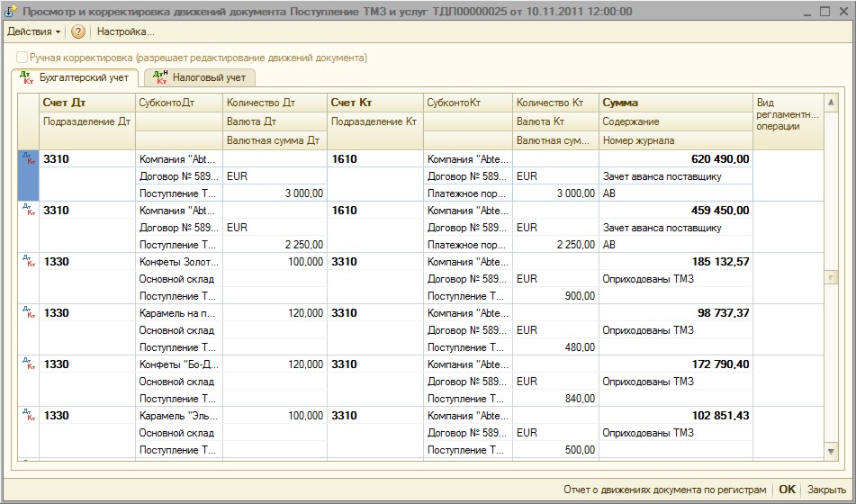856x504 pixels.
Task: Click the Дт/Кт row icon for 459 450,00 entry
Action: 27,210
